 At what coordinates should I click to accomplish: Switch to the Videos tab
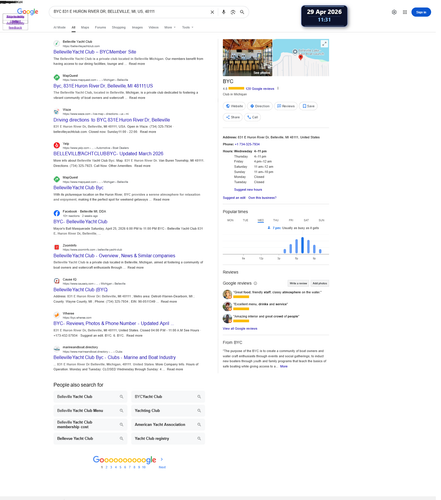153,27
